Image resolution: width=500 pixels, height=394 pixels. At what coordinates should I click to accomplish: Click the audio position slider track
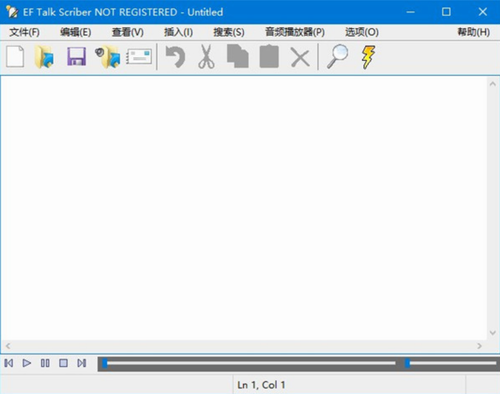pyautogui.click(x=250, y=363)
